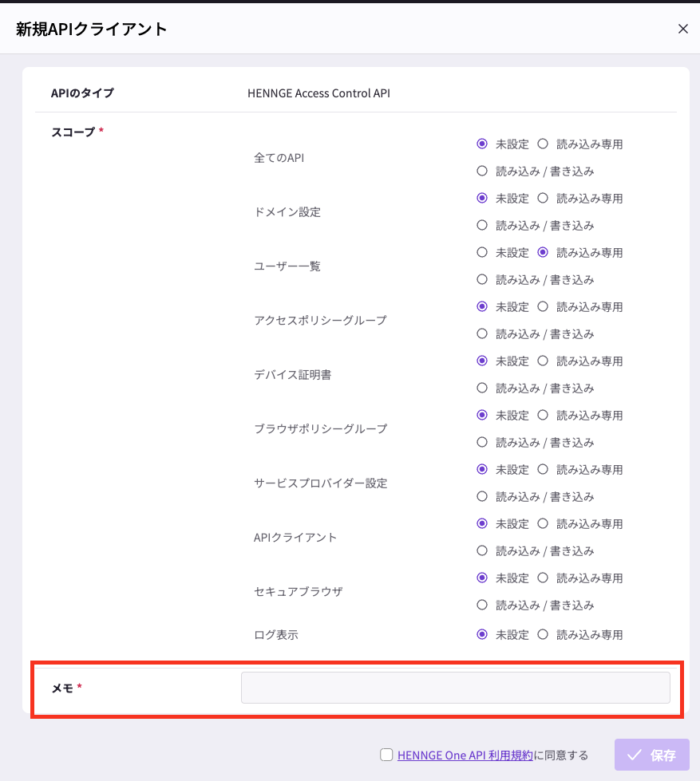Screen dimensions: 700x781
Task: Set デバイス証明書 to 読み込み / 書き込み
Action: tap(481, 388)
